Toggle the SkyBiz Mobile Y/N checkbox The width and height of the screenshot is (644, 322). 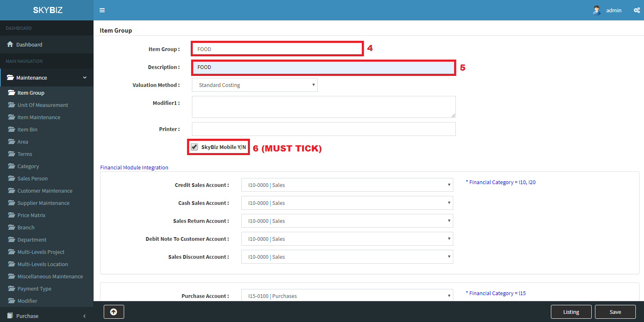tap(194, 147)
